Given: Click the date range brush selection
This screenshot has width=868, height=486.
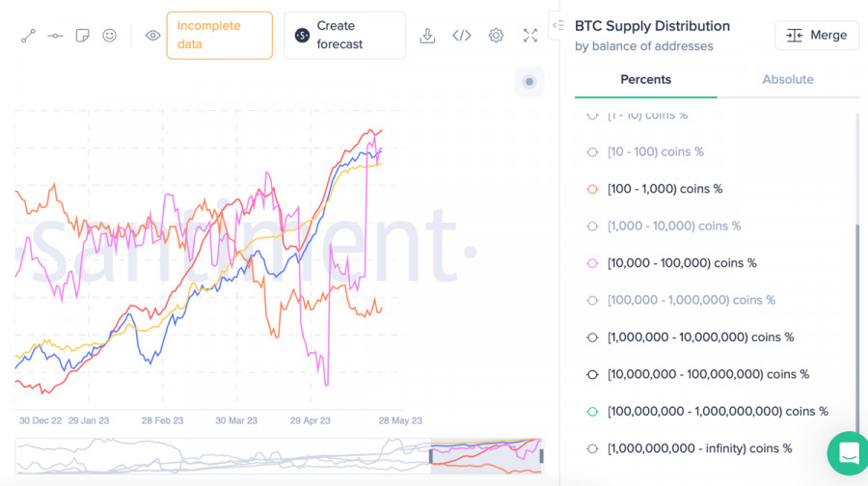Looking at the screenshot, I should click(486, 455).
